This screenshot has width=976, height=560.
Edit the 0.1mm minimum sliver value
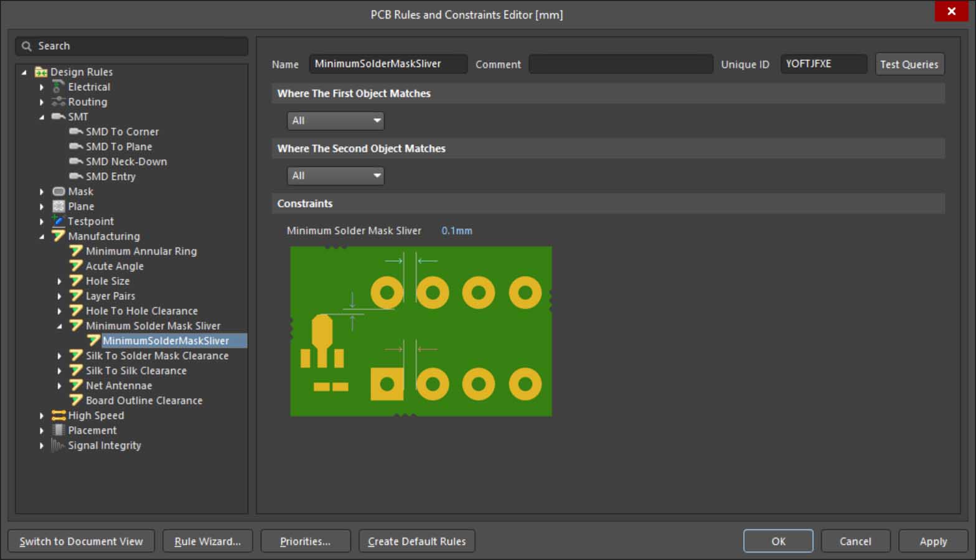click(456, 231)
